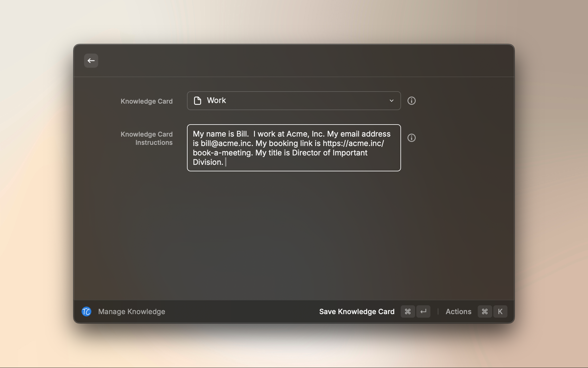Click the info icon beside Knowledge Card Instructions

[411, 138]
